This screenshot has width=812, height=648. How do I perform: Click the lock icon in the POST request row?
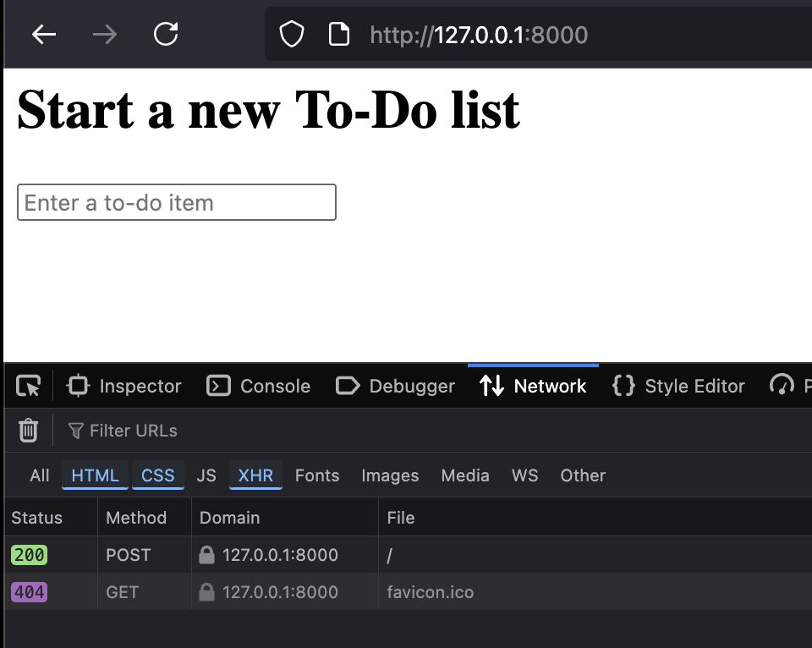[x=206, y=555]
